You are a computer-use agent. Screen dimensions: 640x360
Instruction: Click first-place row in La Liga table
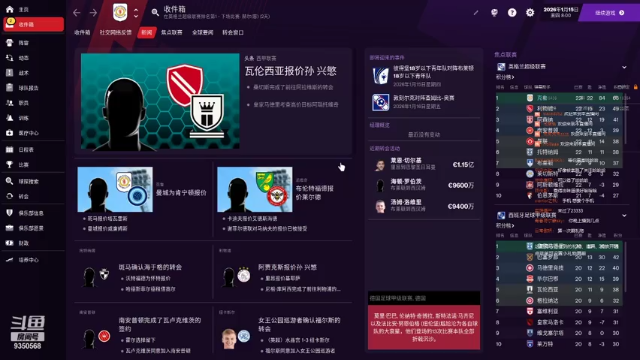click(559, 246)
